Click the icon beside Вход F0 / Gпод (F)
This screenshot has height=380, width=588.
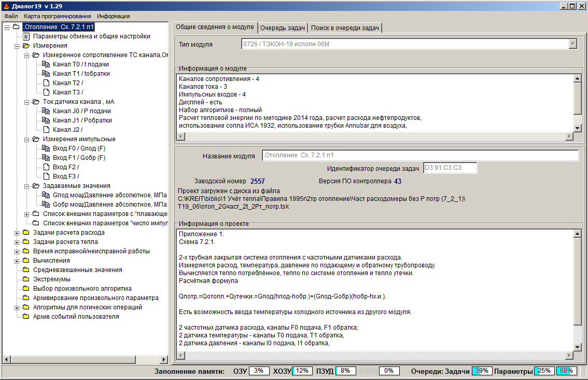(46, 148)
